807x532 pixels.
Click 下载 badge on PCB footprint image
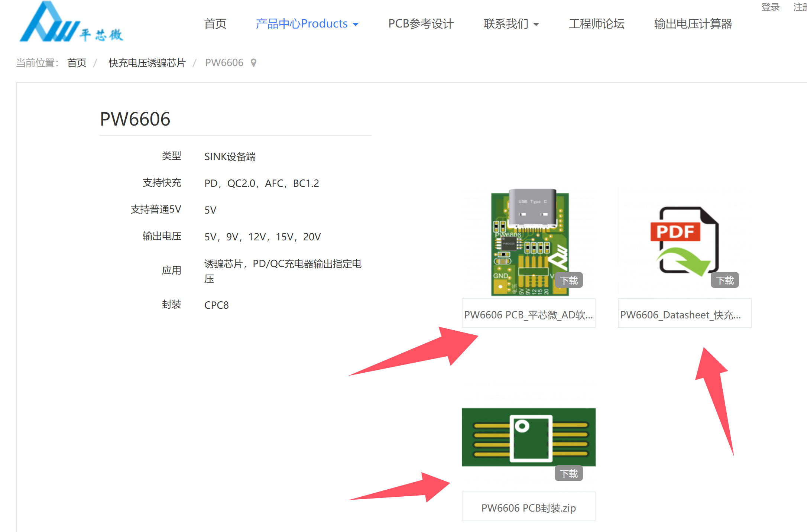coord(568,474)
